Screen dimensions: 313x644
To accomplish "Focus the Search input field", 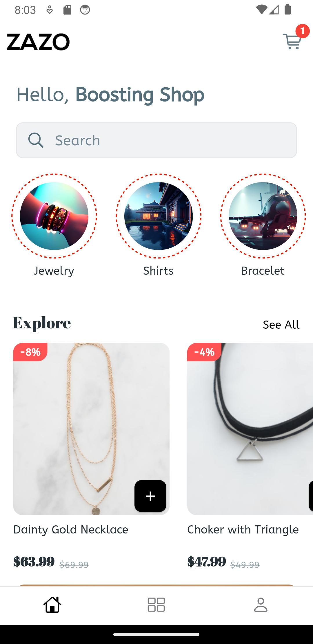I will (156, 140).
